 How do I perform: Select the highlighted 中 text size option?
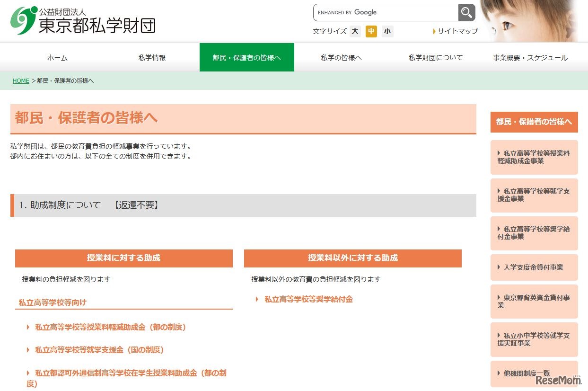[x=371, y=31]
